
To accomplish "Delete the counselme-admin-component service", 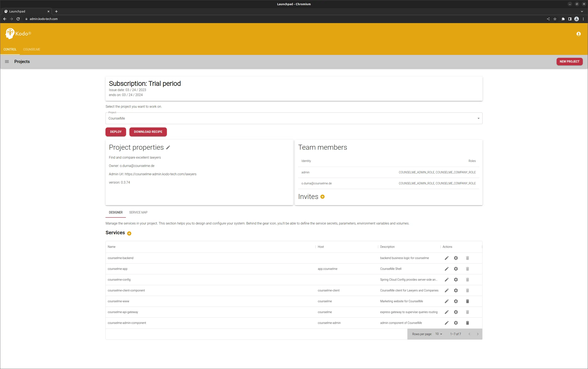I will pos(467,323).
